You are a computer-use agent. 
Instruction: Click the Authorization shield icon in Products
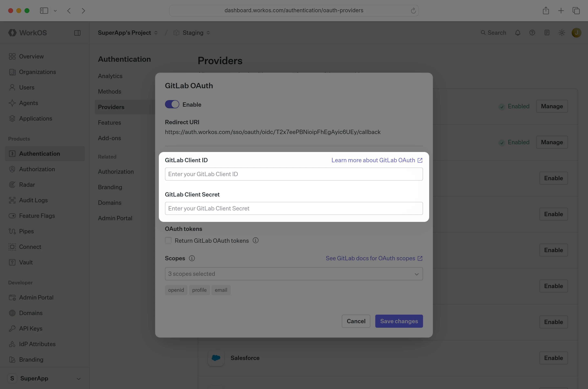coord(12,169)
